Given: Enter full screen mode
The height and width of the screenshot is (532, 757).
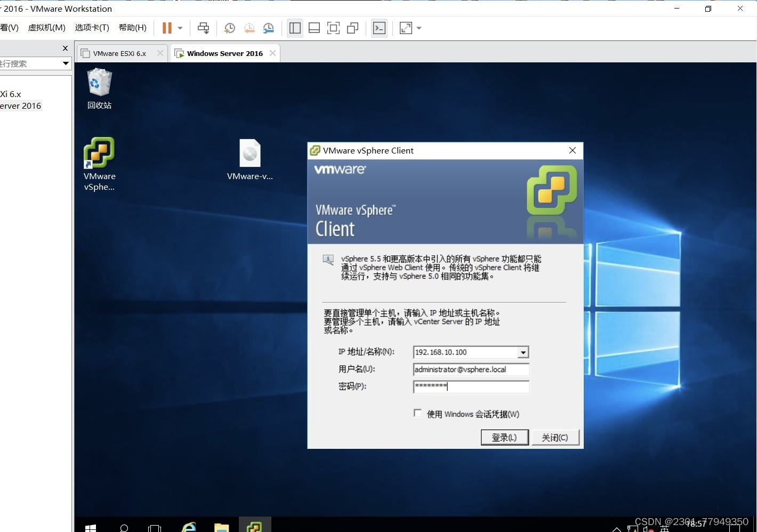Looking at the screenshot, I should [333, 28].
